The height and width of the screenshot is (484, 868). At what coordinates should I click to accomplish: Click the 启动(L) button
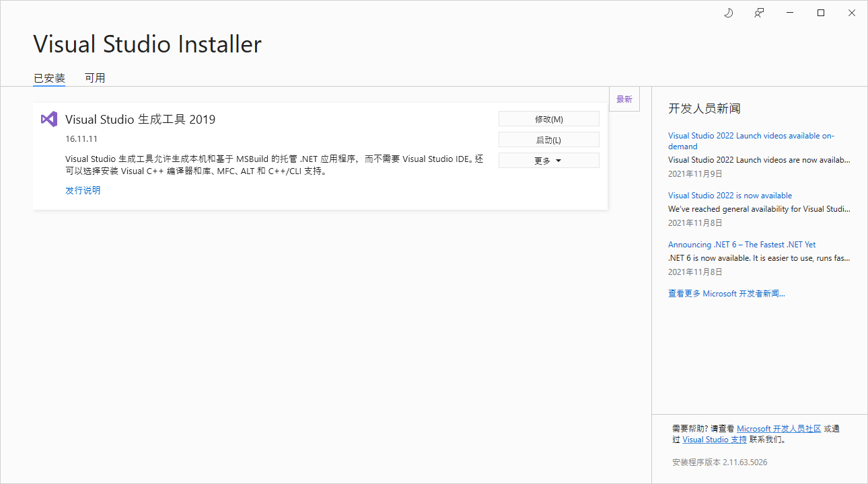[549, 140]
